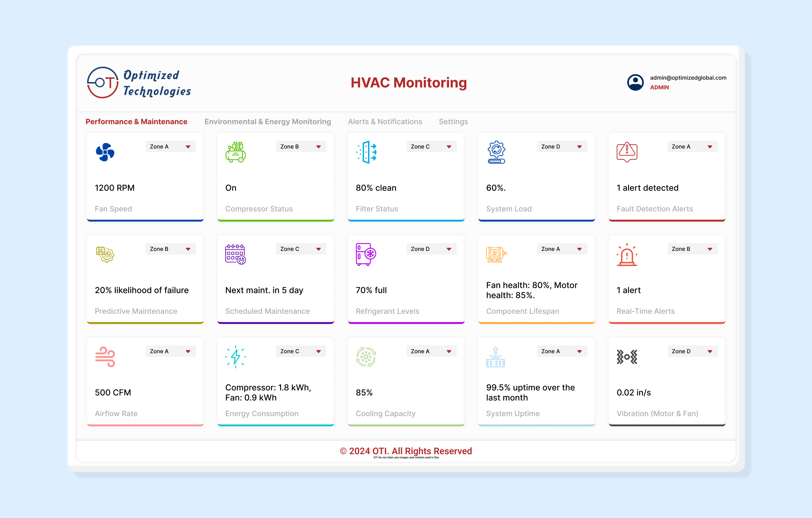Image resolution: width=812 pixels, height=518 pixels.
Task: Switch to Environmental & Energy Monitoring tab
Action: [268, 122]
